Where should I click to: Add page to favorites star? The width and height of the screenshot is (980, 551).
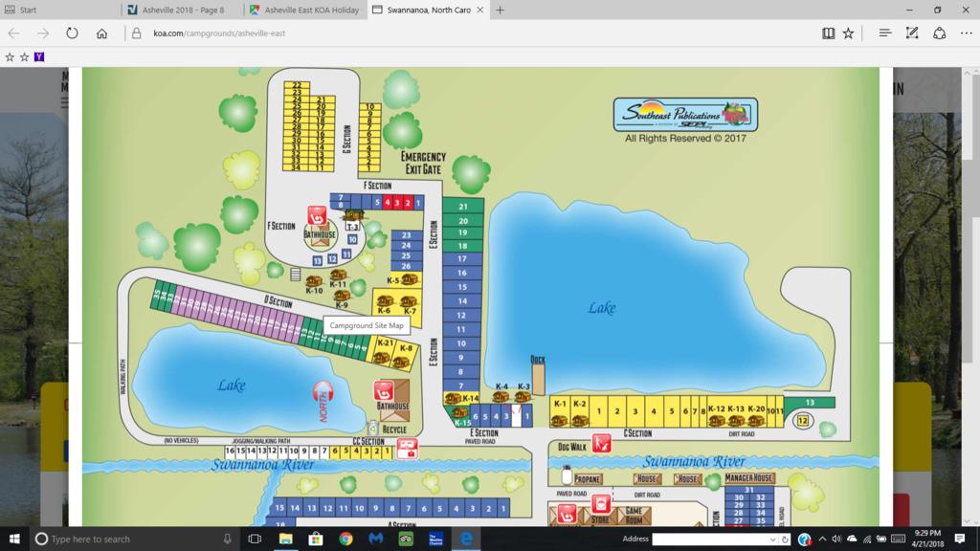(x=848, y=33)
